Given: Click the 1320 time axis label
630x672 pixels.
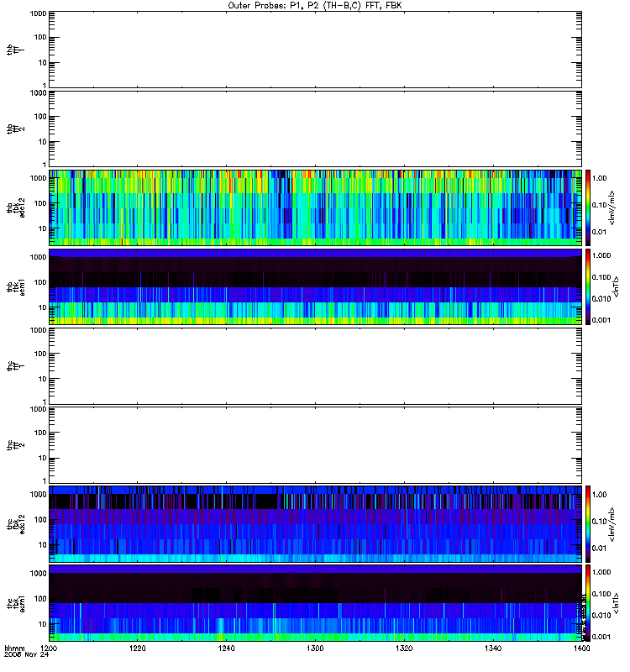Looking at the screenshot, I should click(404, 648).
